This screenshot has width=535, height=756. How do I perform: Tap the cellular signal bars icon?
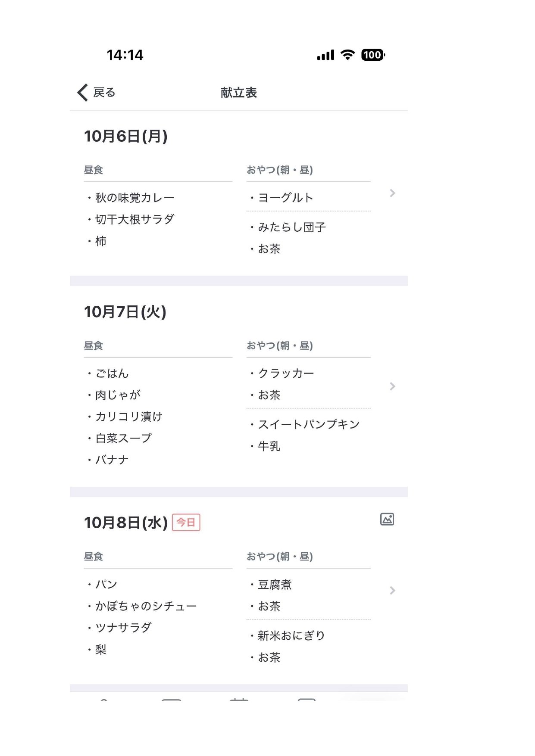coord(325,55)
